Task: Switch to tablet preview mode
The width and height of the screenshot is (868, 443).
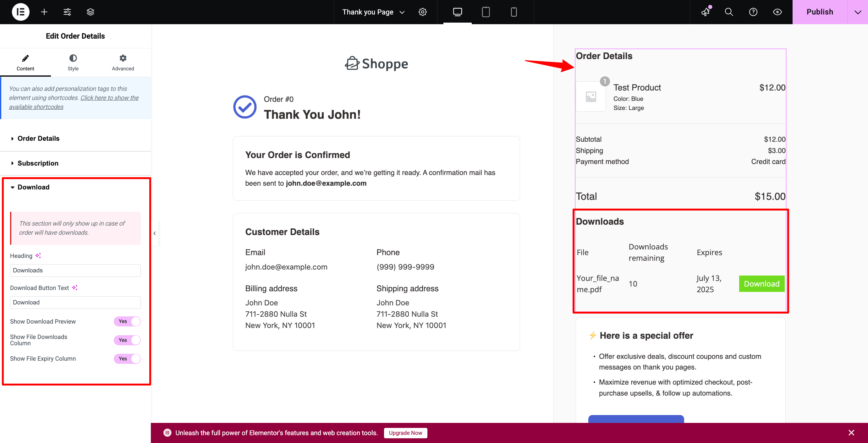Action: [x=486, y=12]
